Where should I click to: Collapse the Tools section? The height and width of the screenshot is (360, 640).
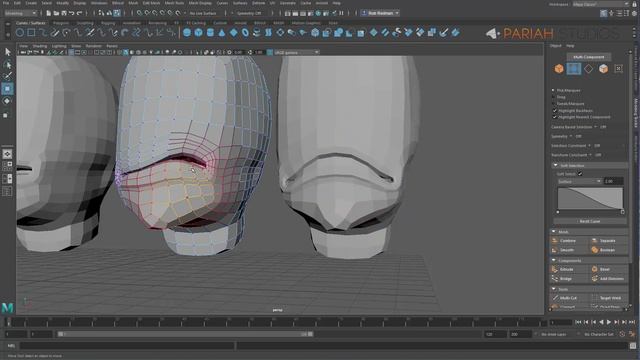[x=554, y=289]
